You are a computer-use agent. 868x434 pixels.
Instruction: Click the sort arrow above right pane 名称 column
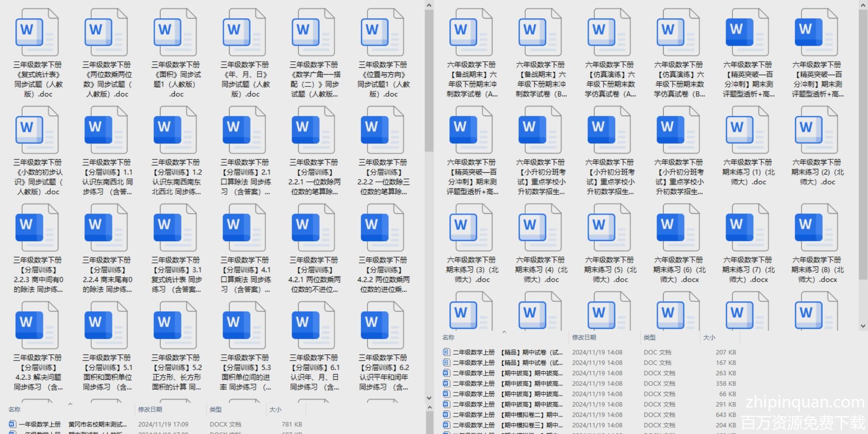[x=504, y=332]
